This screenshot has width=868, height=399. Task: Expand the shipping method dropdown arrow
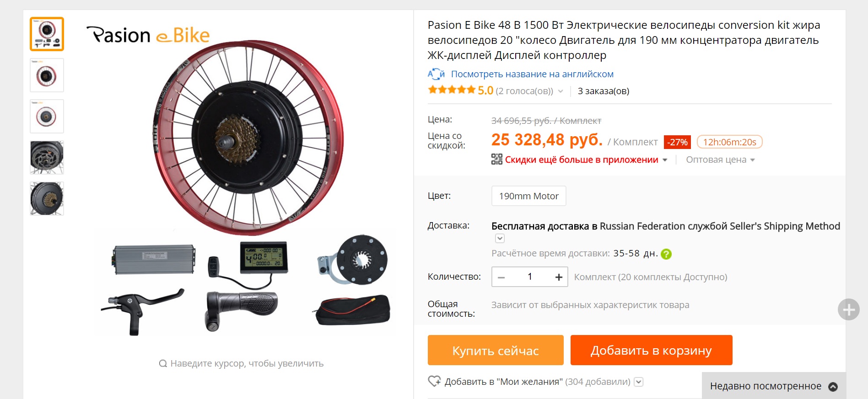tap(500, 238)
